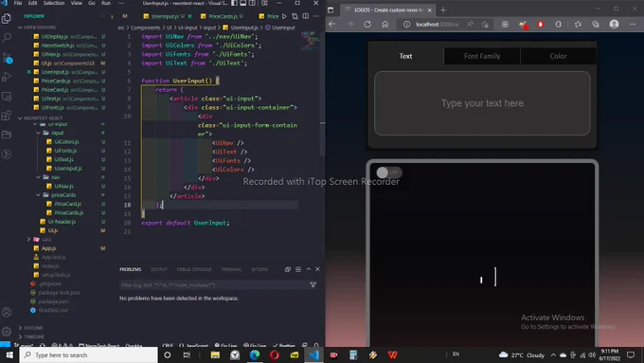Expand the Outline section
The image size is (644, 363).
[33, 328]
